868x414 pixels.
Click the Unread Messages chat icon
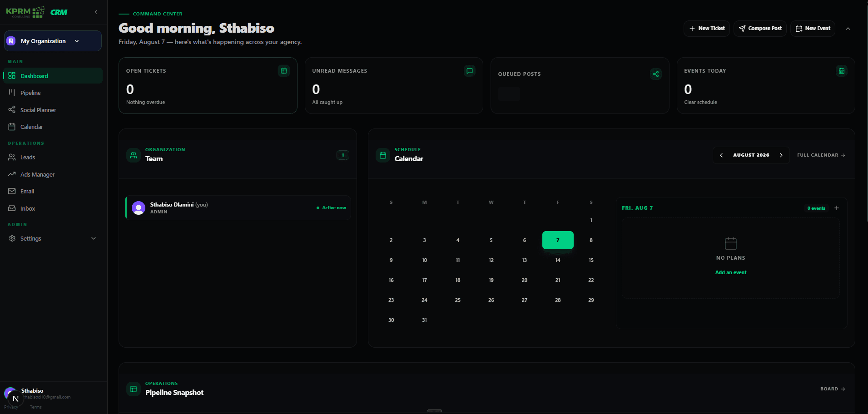coord(470,71)
